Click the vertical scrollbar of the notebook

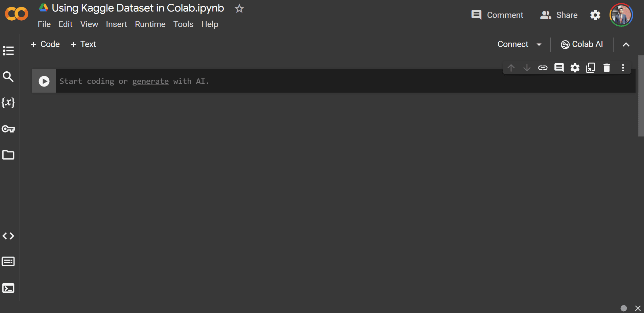coord(641,96)
